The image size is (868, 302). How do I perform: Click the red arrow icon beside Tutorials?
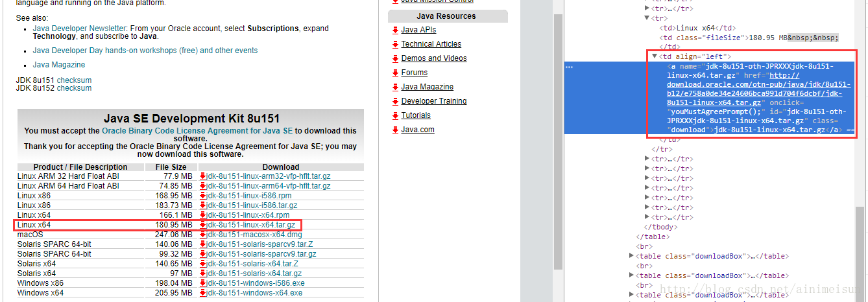(395, 115)
